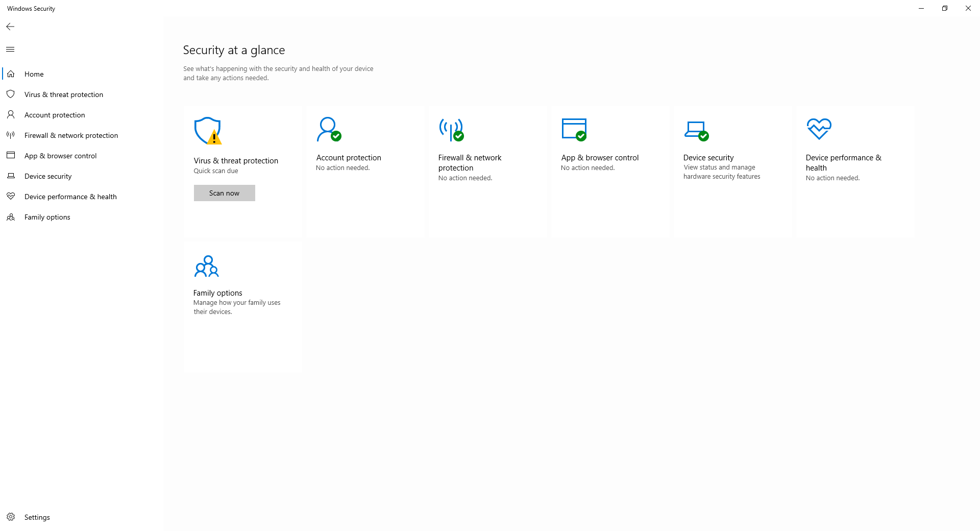This screenshot has height=531, width=980.
Task: Click the Settings gear icon in sidebar
Action: point(11,517)
